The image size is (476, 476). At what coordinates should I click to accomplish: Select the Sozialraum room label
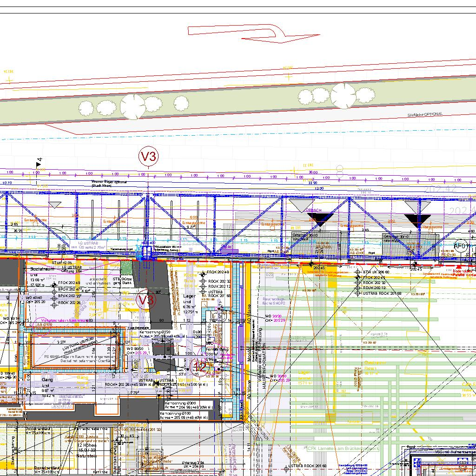coord(42,269)
